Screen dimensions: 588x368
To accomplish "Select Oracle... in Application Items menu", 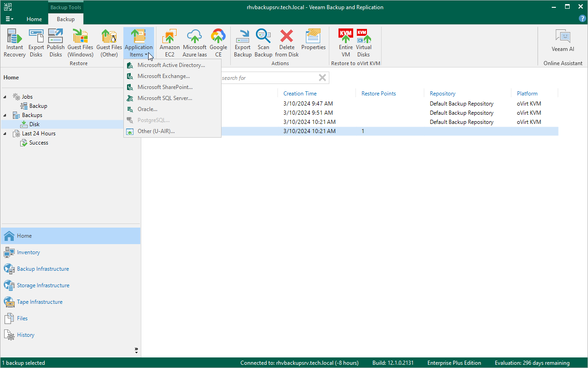I will coord(172,109).
